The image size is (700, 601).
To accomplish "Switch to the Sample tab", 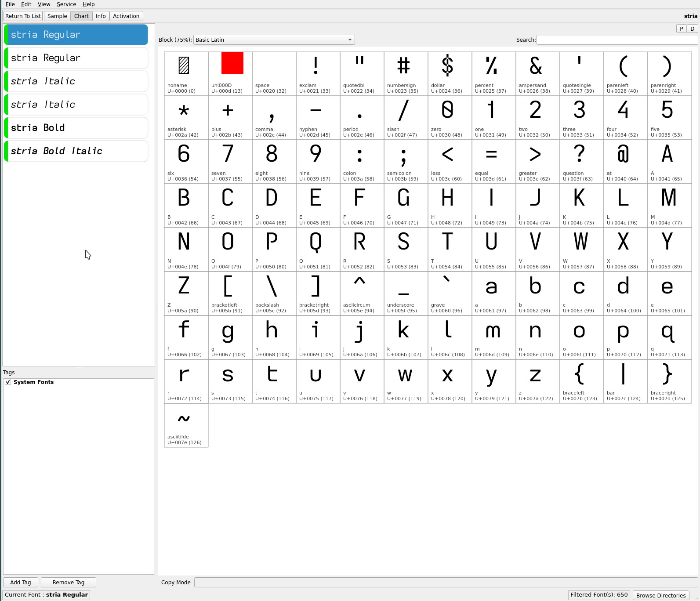I will click(57, 16).
